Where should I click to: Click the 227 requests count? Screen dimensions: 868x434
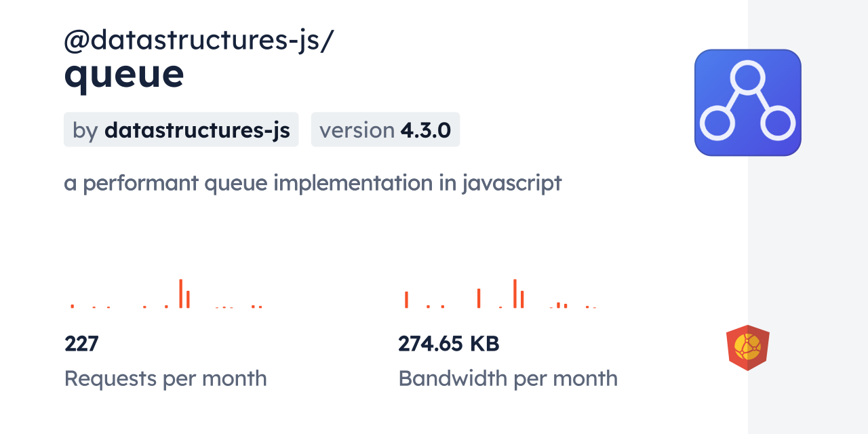click(81, 344)
